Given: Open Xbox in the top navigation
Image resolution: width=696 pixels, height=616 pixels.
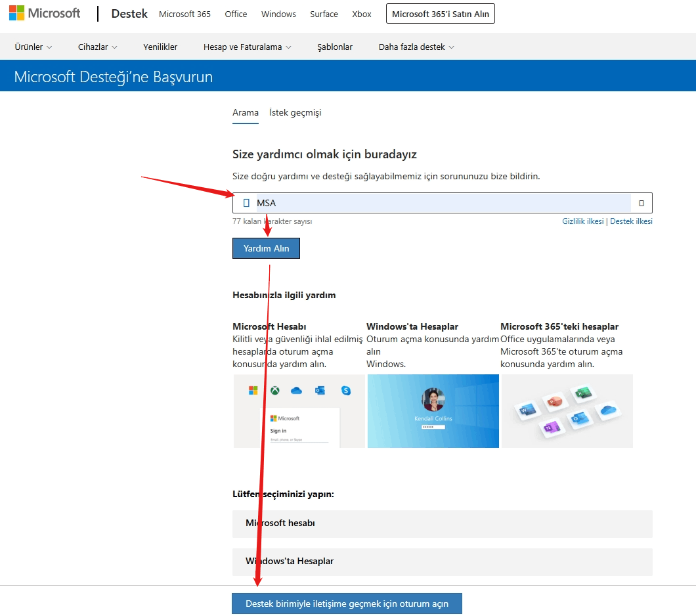Looking at the screenshot, I should 361,14.
